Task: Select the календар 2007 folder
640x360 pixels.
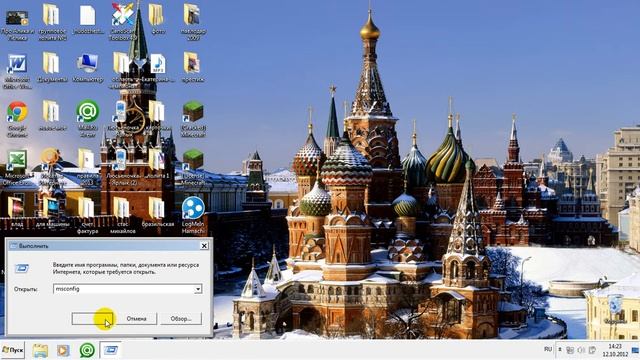Action: tap(191, 15)
